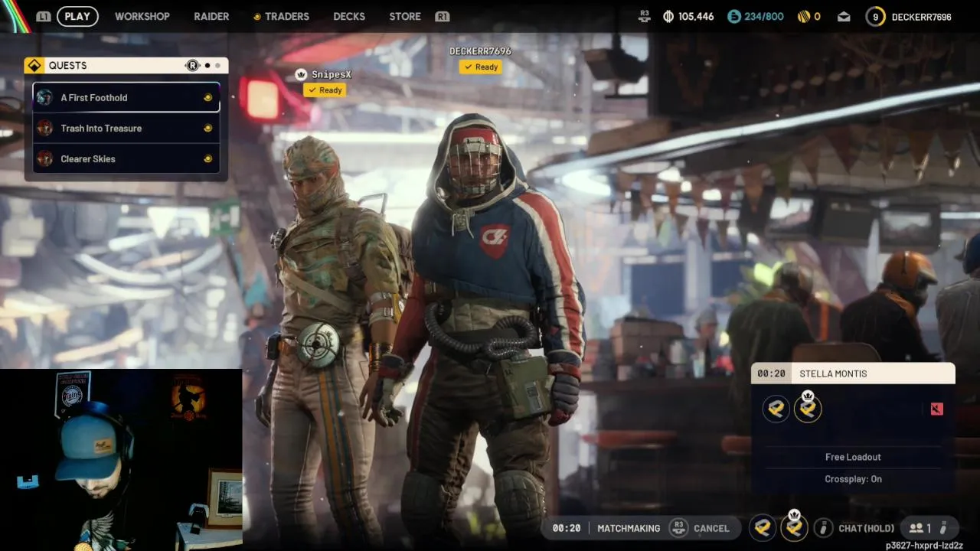Screen dimensions: 980x551
Task: Click the first squad emblem in bottom bar
Action: pyautogui.click(x=763, y=528)
